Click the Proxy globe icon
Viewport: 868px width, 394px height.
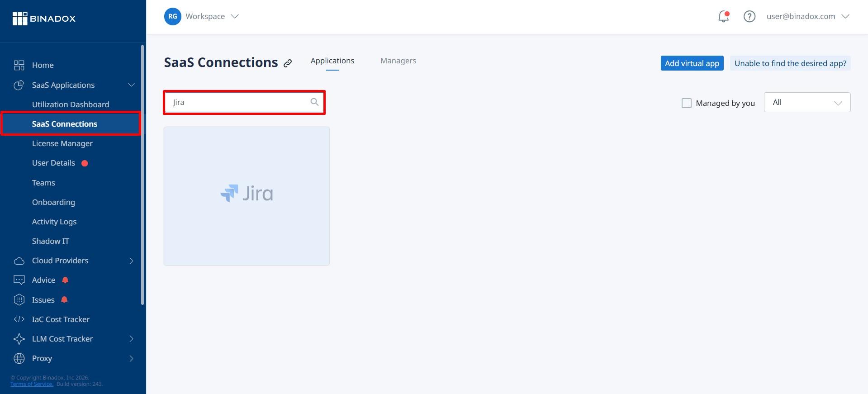tap(19, 358)
